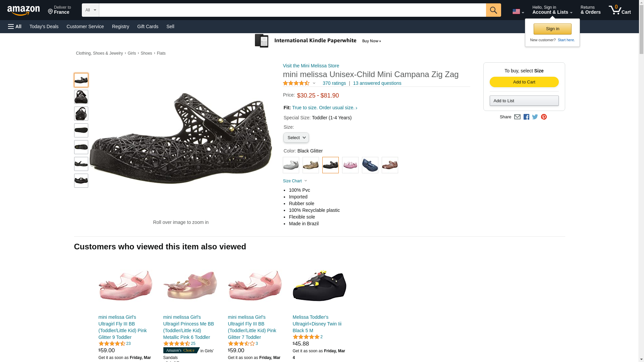This screenshot has width=644, height=362.
Task: Choose the navy blue color swatch
Action: 370,165
